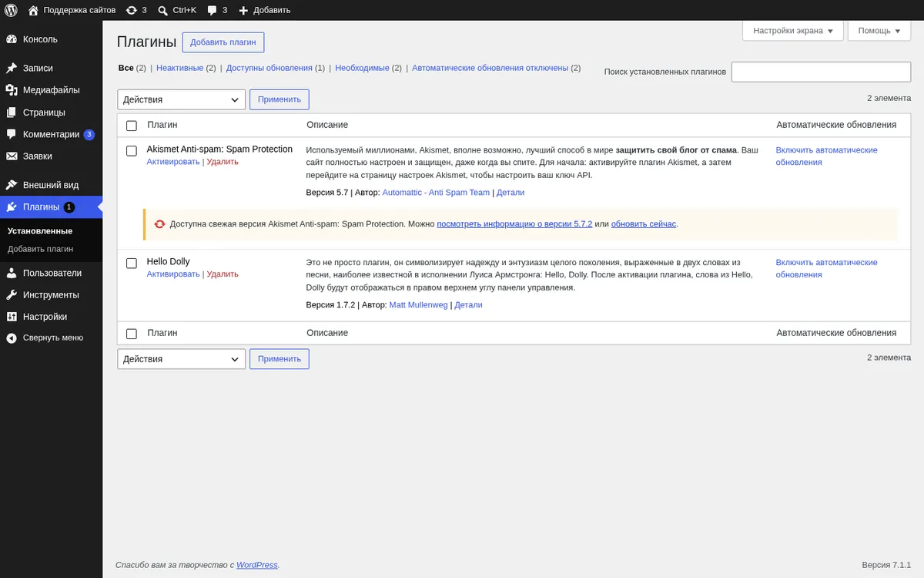Image resolution: width=924 pixels, height=578 pixels.
Task: Select the Akismet Anti-spam plugin checkbox
Action: pos(132,151)
